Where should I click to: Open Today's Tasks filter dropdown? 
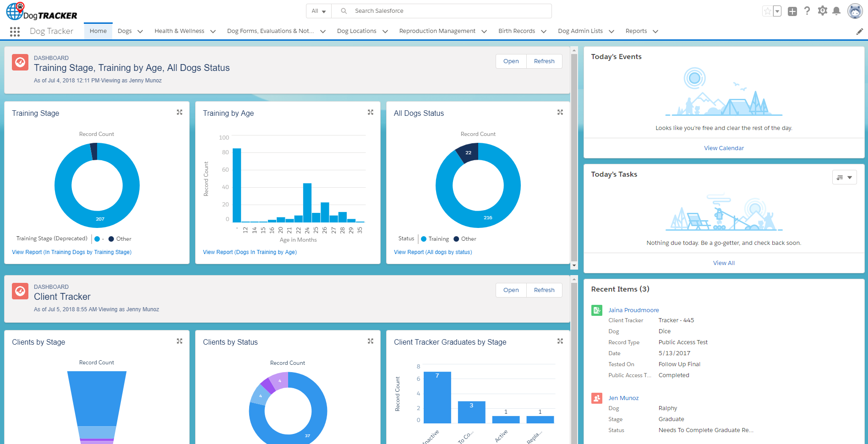point(844,177)
